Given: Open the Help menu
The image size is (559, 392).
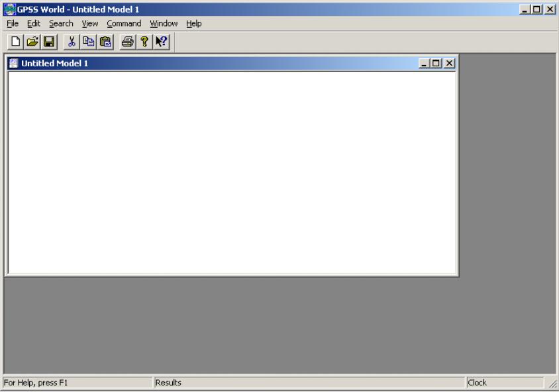Looking at the screenshot, I should click(194, 24).
